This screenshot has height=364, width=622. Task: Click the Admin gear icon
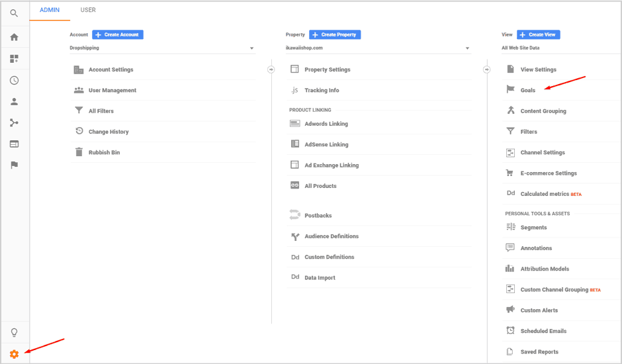pos(14,354)
